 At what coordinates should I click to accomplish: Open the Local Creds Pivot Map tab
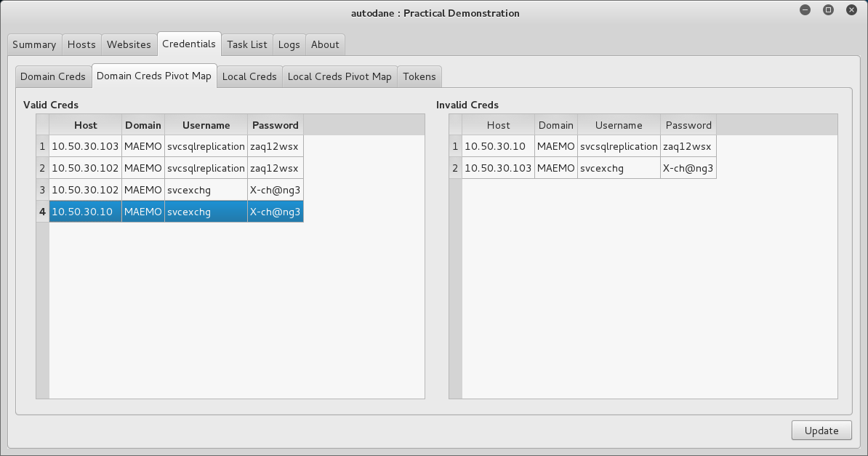point(339,76)
